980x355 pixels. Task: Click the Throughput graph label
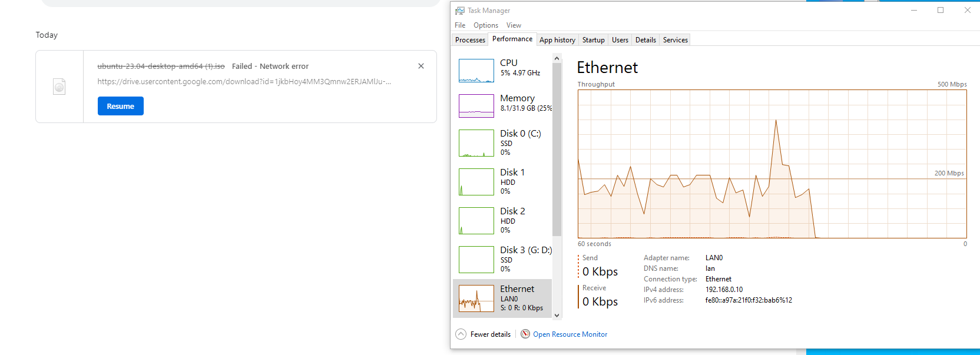click(x=596, y=84)
